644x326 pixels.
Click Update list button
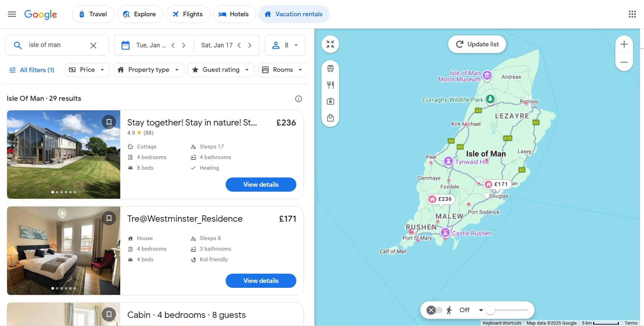477,44
